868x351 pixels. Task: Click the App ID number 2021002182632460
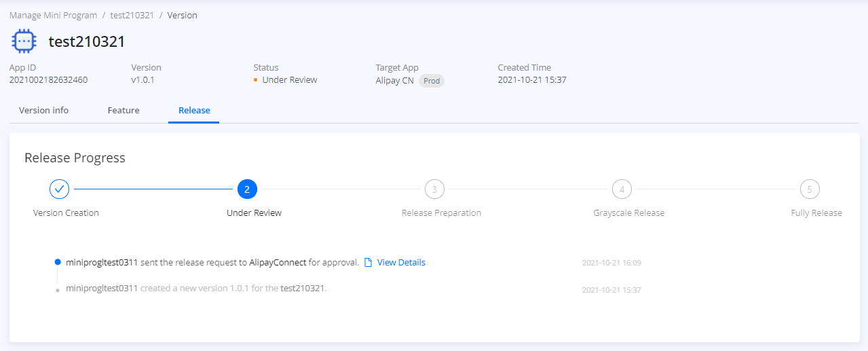(x=48, y=80)
